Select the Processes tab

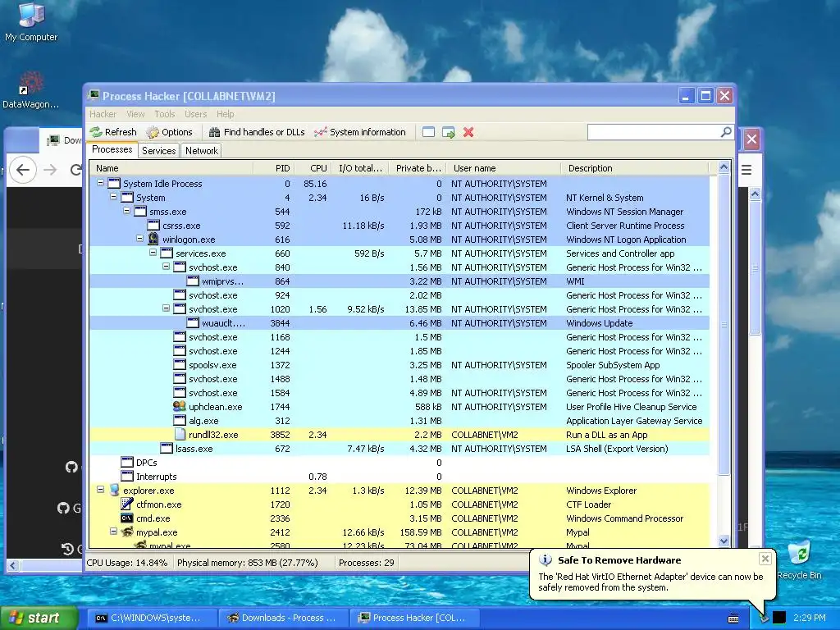point(112,150)
